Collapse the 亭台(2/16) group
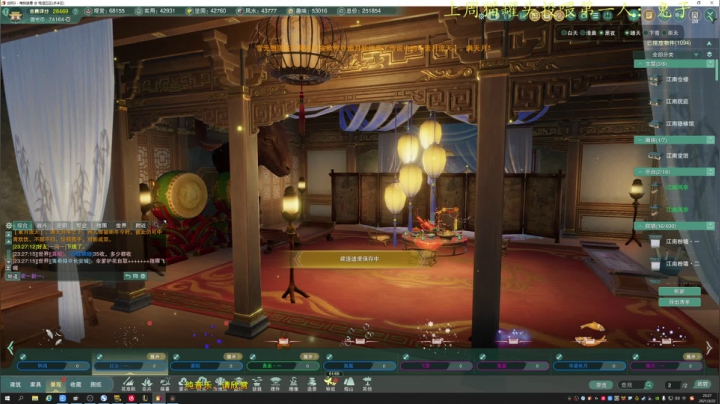This screenshot has width=720, height=404. (640, 172)
